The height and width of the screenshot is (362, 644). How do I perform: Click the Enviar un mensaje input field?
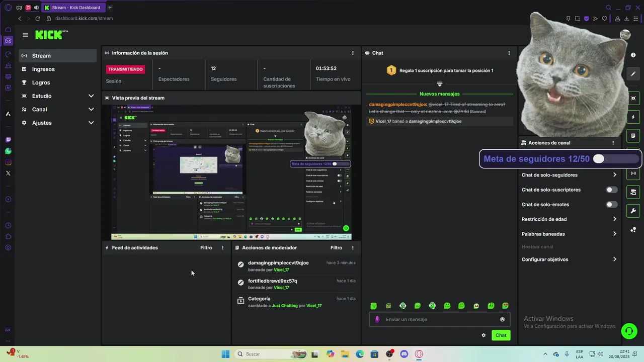point(439,319)
